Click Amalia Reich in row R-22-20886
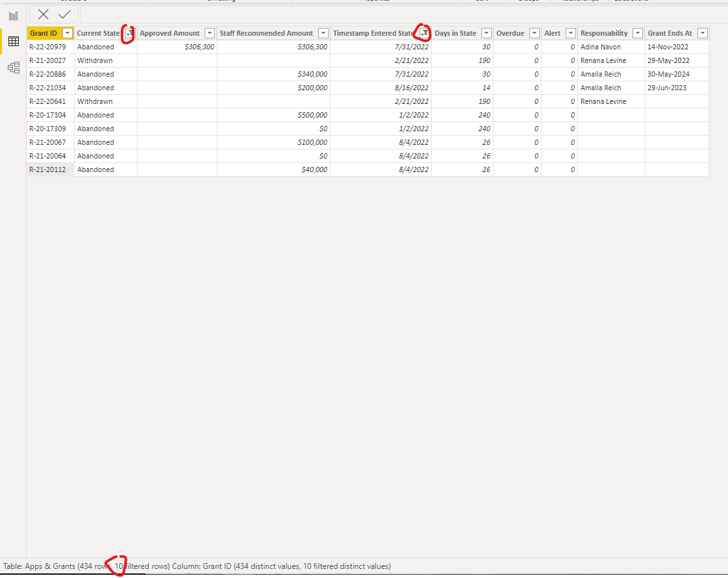Screen dimensions: 728x578 (x=612, y=74)
